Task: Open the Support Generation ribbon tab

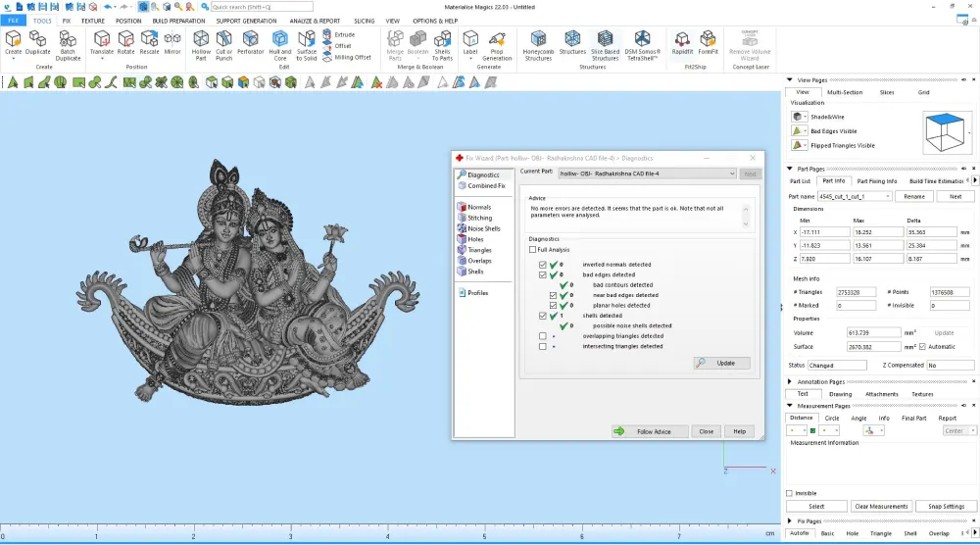Action: pyautogui.click(x=246, y=21)
